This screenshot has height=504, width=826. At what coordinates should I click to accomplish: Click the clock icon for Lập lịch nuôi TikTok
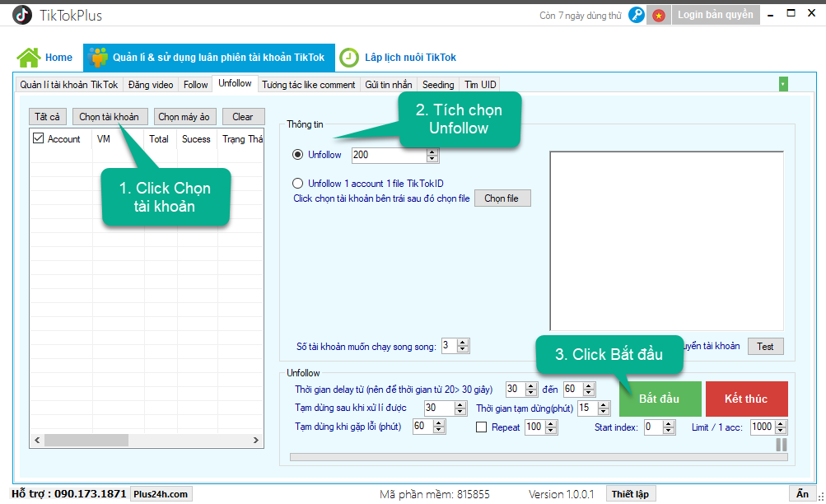tap(350, 58)
